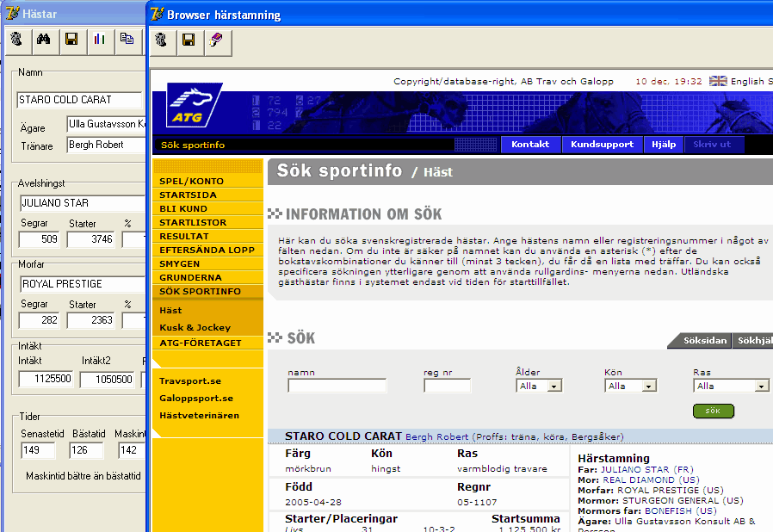Select EFTERSÄNDA LOPP menu item

tap(207, 250)
